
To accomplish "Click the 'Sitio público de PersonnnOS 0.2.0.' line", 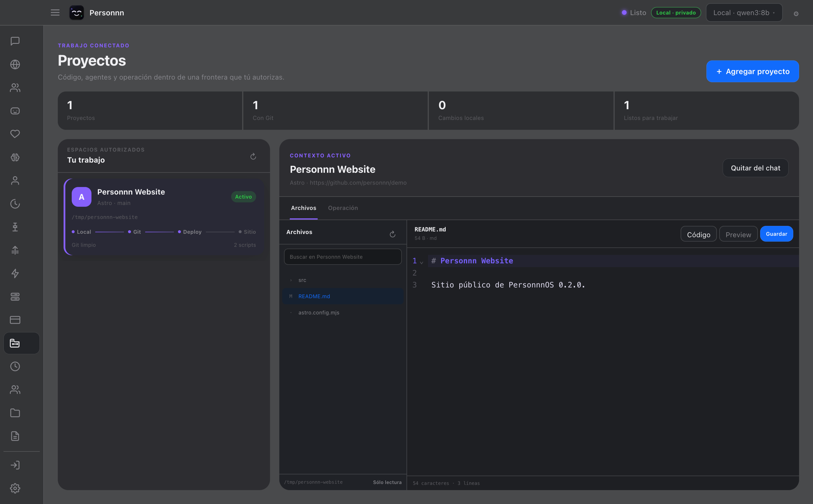I will (508, 285).
